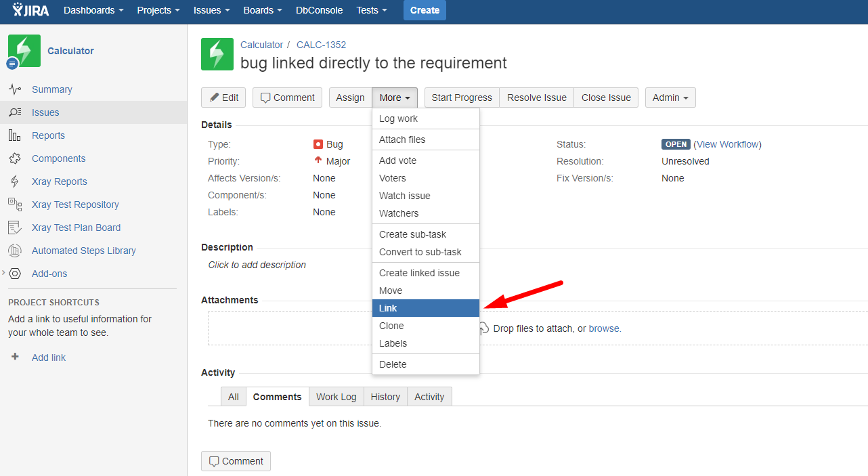The width and height of the screenshot is (868, 476).
Task: Click the red Bug type icon
Action: point(318,144)
